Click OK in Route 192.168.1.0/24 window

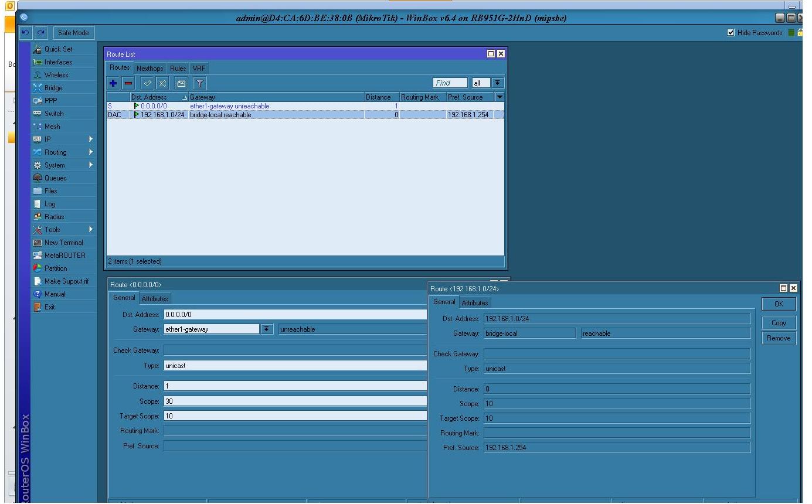[779, 304]
